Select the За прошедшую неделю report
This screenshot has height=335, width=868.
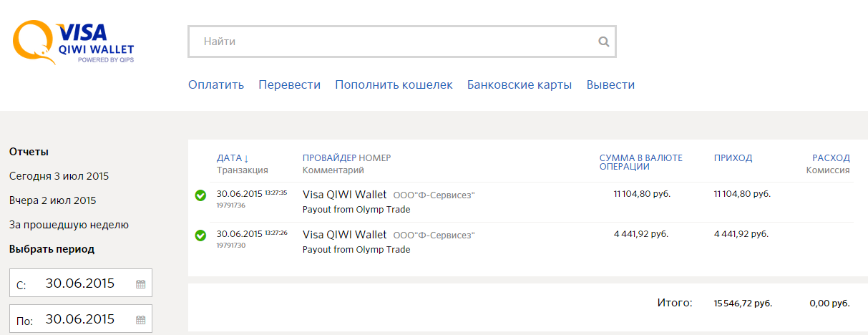tap(69, 225)
